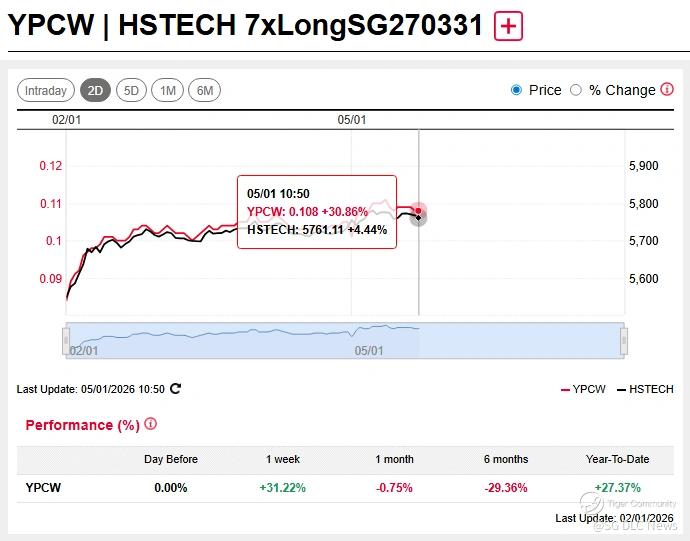Screen dimensions: 690x541
Task: Click YPCW Year-To-Date value +27.37%
Action: tap(618, 488)
